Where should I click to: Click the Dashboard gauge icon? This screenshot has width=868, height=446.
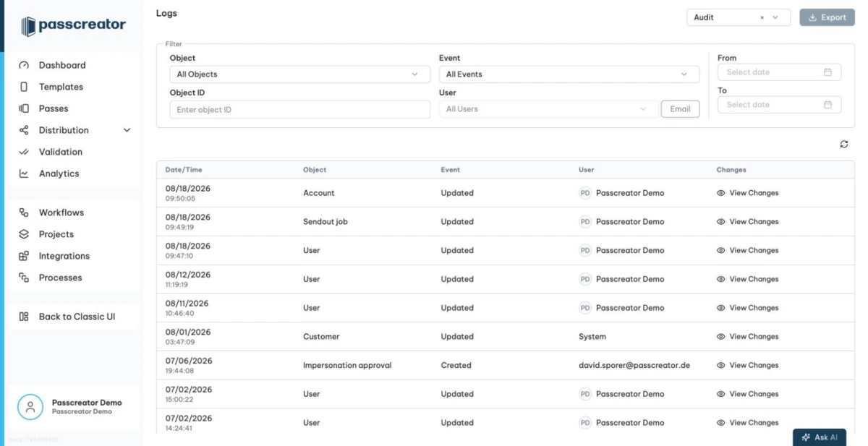click(24, 65)
